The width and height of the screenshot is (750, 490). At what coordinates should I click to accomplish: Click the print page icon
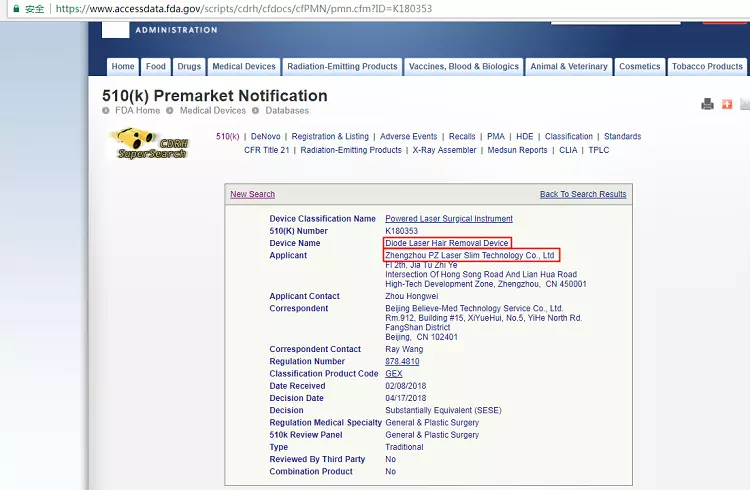707,103
